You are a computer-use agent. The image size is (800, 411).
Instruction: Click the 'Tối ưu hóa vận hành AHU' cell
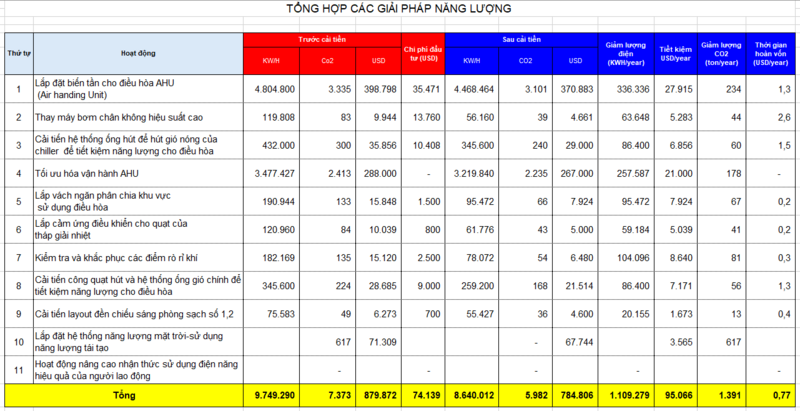138,174
